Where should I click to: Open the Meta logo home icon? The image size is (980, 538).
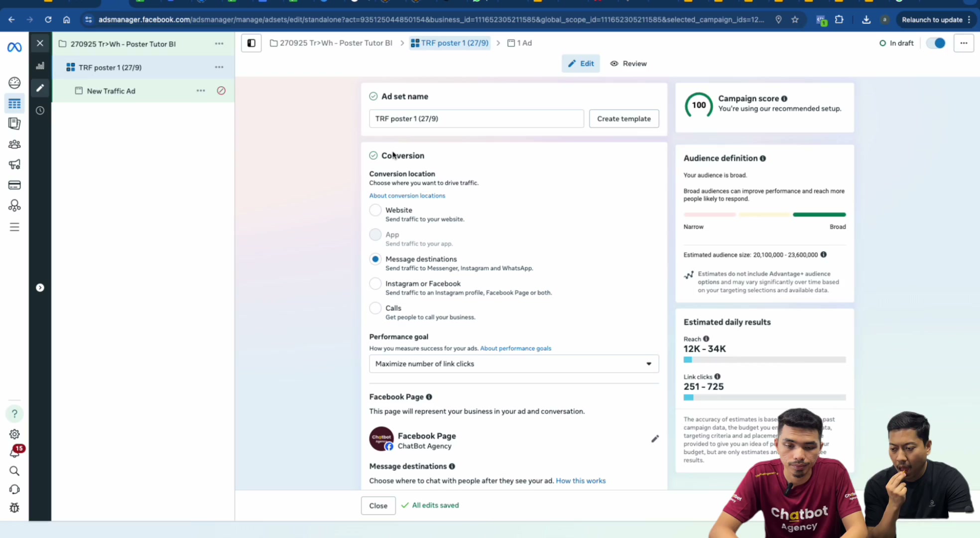pos(14,47)
